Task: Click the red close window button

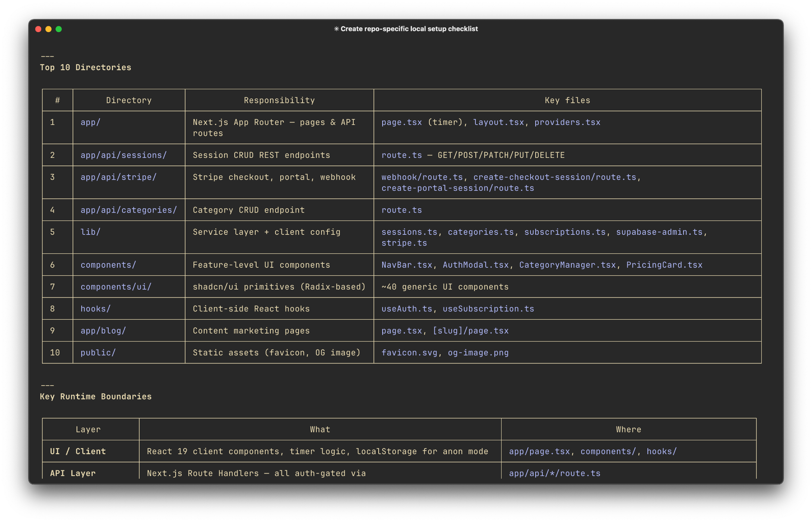Action: pos(38,29)
